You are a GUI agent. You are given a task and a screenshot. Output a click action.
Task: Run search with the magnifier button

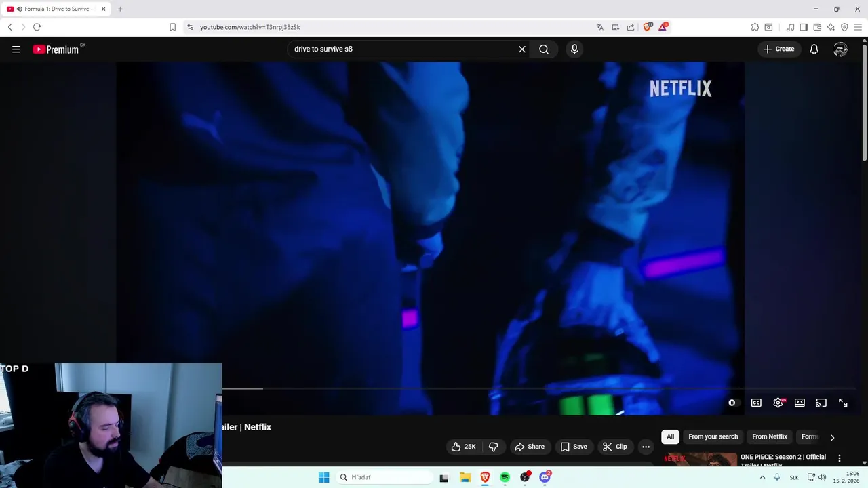click(544, 49)
